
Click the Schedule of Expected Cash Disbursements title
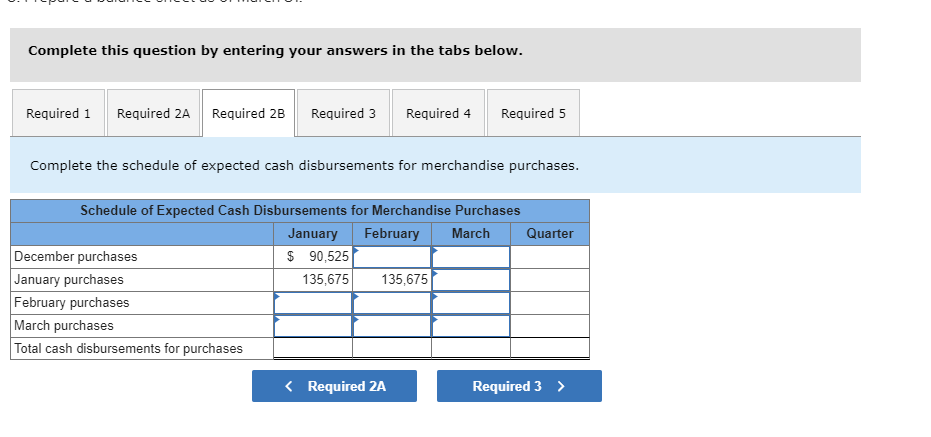tap(300, 211)
